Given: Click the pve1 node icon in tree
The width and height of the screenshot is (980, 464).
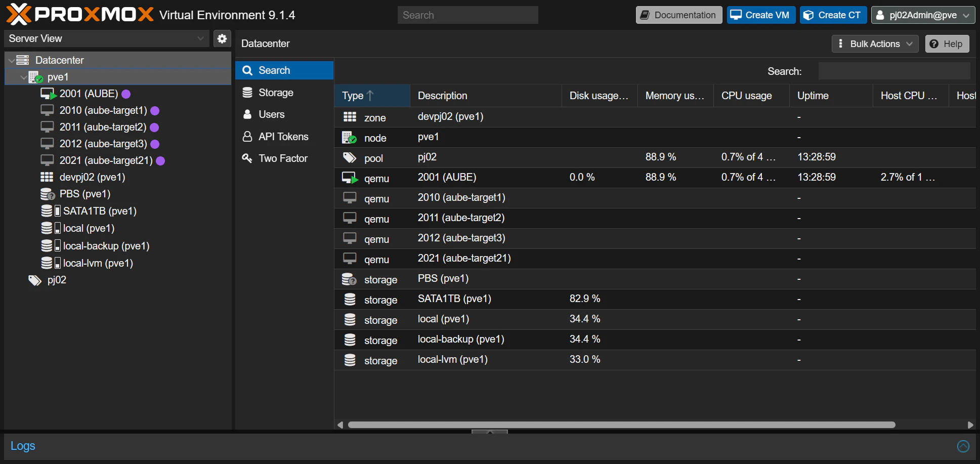Looking at the screenshot, I should tap(35, 77).
